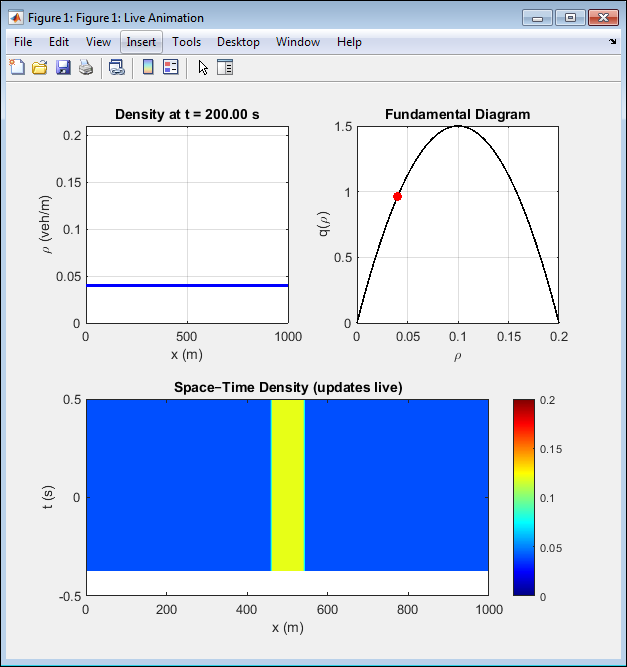Click the red dot on the Fundamental Diagram
627x667 pixels.
(x=397, y=196)
